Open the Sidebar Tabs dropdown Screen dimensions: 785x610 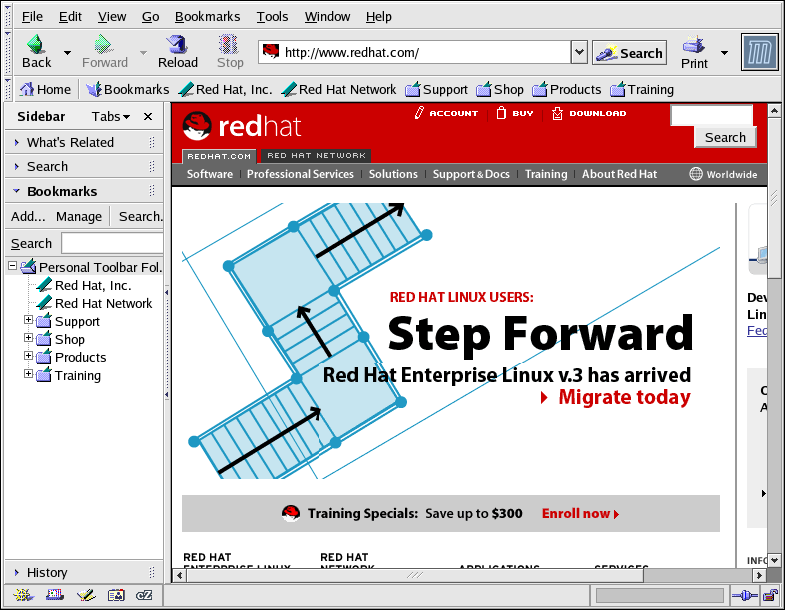[112, 116]
